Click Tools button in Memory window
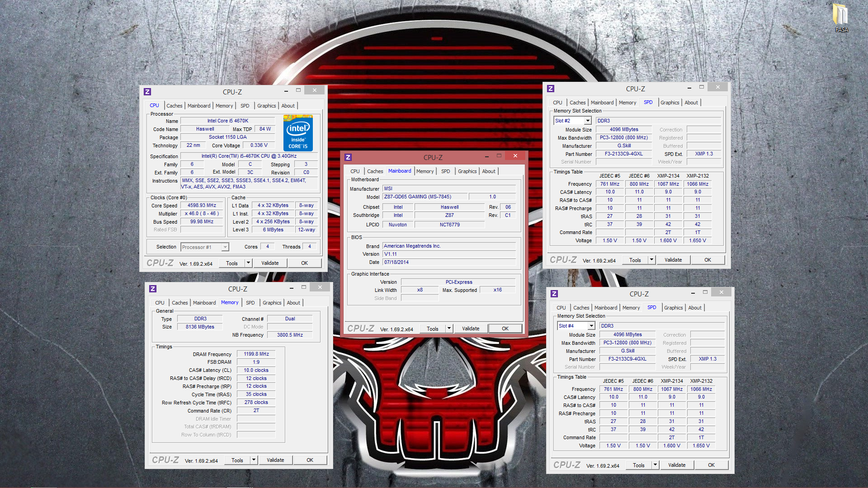The image size is (868, 488). pos(237,460)
